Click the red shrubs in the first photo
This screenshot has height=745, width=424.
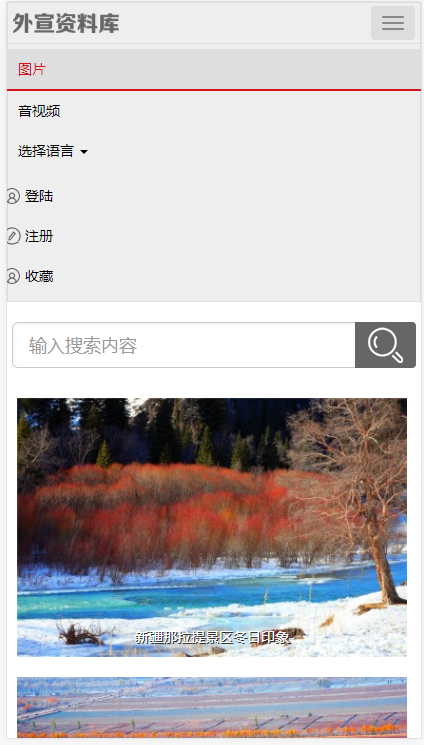pyautogui.click(x=157, y=513)
